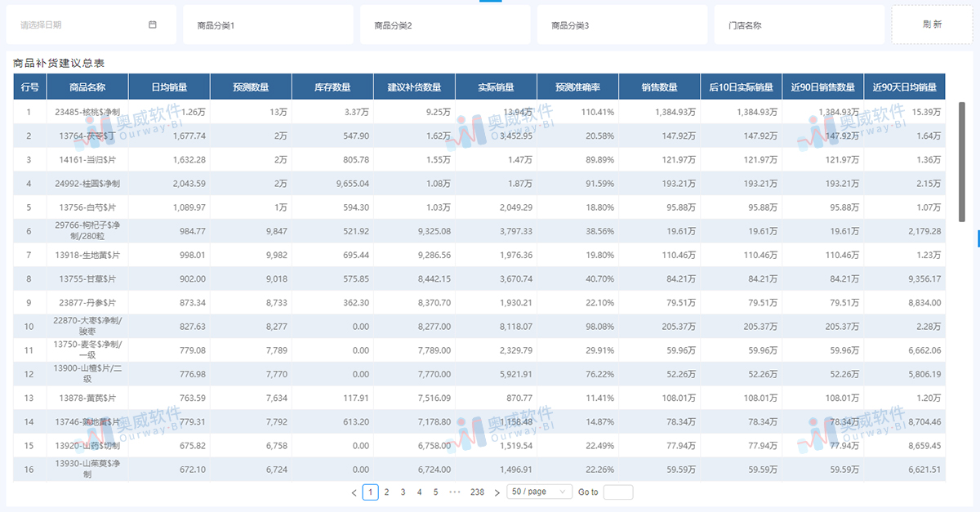Click the 预测准确率 column header
Image resolution: width=980 pixels, height=512 pixels.
577,87
